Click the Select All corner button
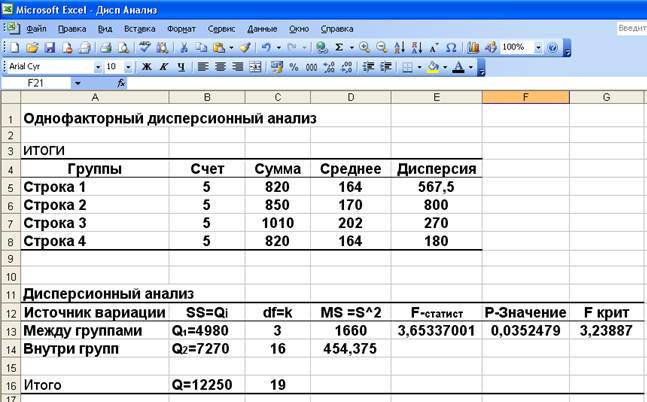The image size is (647, 402). pyautogui.click(x=10, y=97)
